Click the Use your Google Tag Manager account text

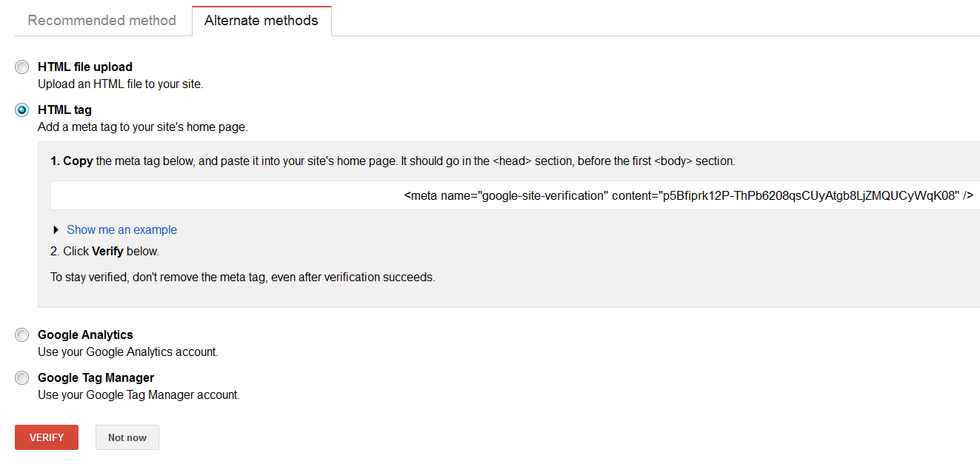coord(139,394)
